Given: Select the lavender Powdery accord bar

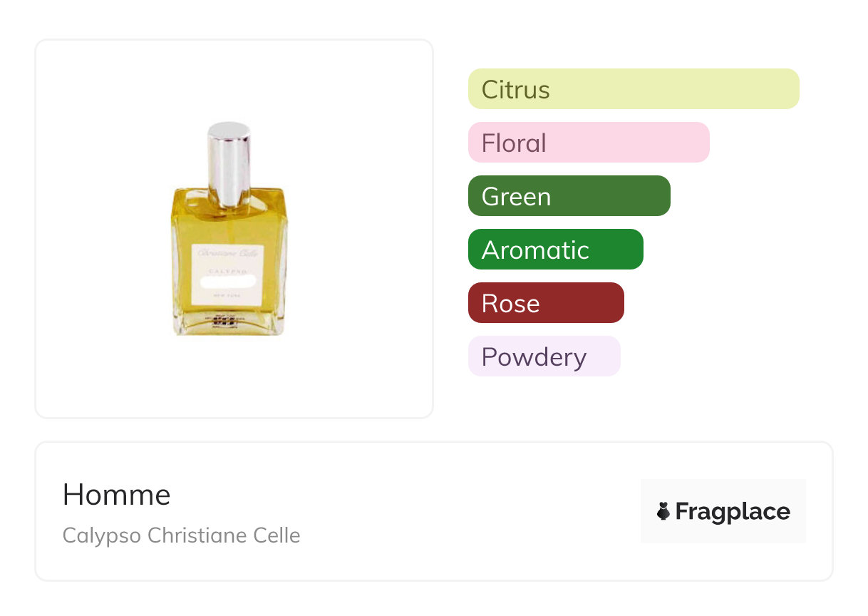Looking at the screenshot, I should tap(544, 356).
